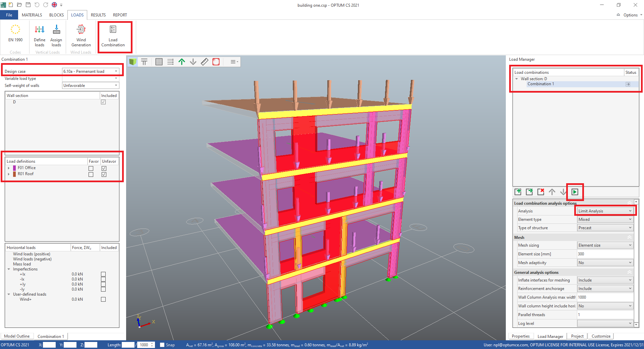The height and width of the screenshot is (349, 644).
Task: Switch to the RESULTS ribbon tab
Action: (98, 15)
